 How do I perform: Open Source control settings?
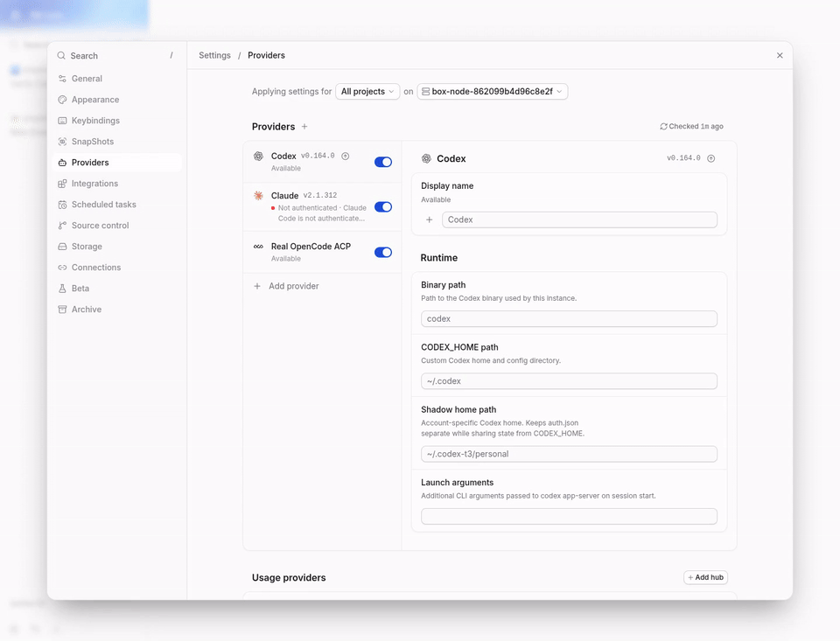pos(117,226)
